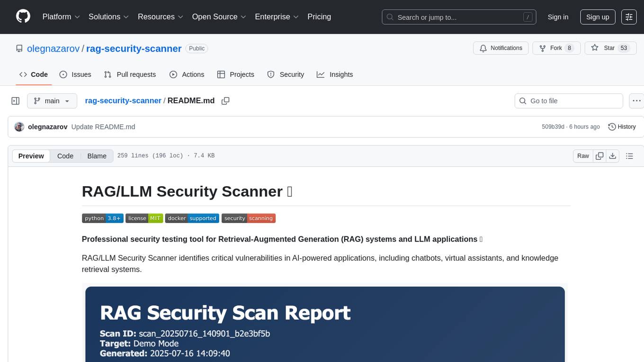The image size is (644, 362).
Task: View the file History
Action: 622,127
